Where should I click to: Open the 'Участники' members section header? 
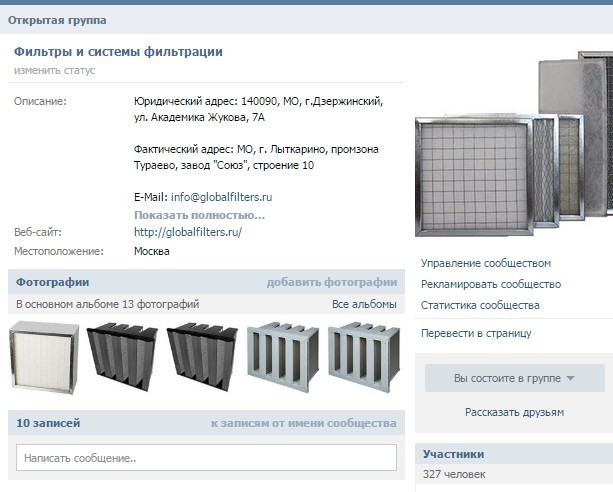453,454
